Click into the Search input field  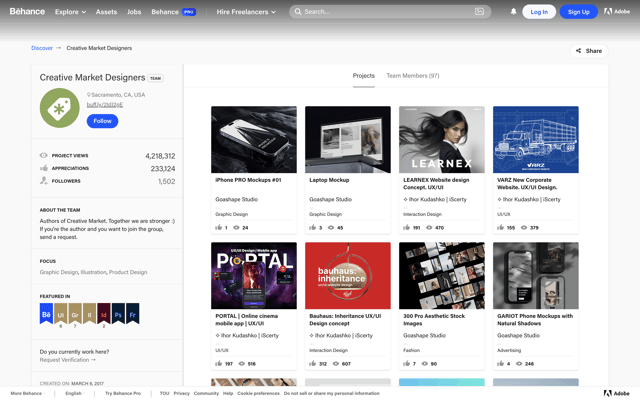click(388, 11)
